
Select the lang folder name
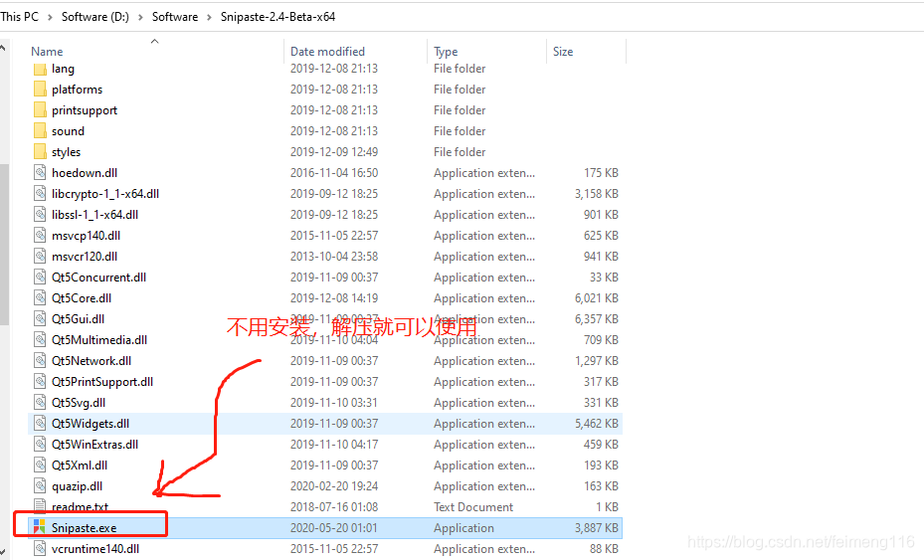point(63,69)
